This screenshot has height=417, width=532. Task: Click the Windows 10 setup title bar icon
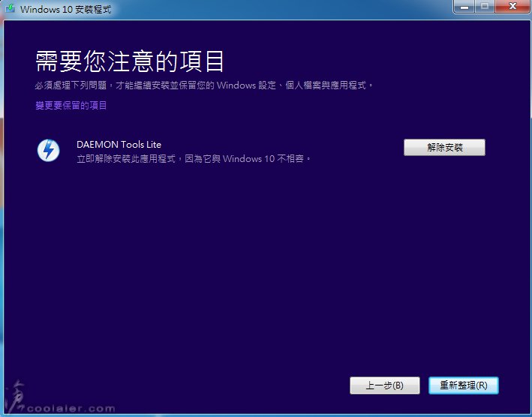[11, 8]
